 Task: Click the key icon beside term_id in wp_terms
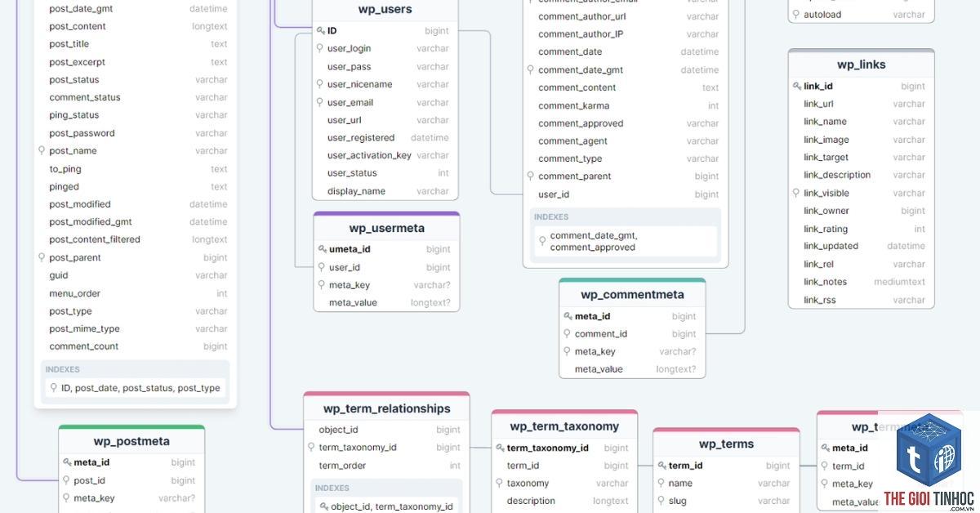[662, 466]
